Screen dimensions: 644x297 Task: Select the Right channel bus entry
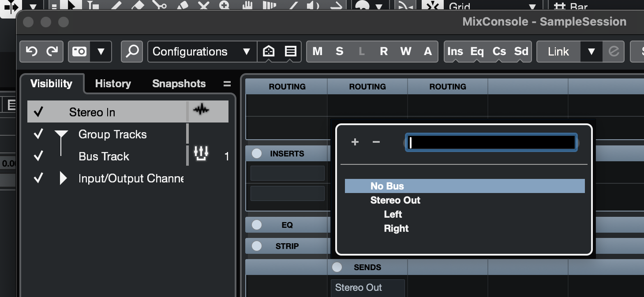tap(396, 228)
